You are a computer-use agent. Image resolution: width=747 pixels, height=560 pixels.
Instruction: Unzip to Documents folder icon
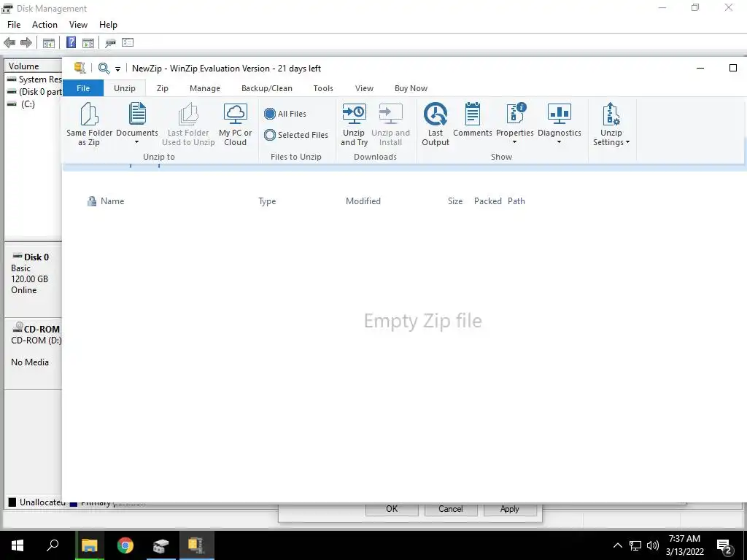click(x=137, y=114)
